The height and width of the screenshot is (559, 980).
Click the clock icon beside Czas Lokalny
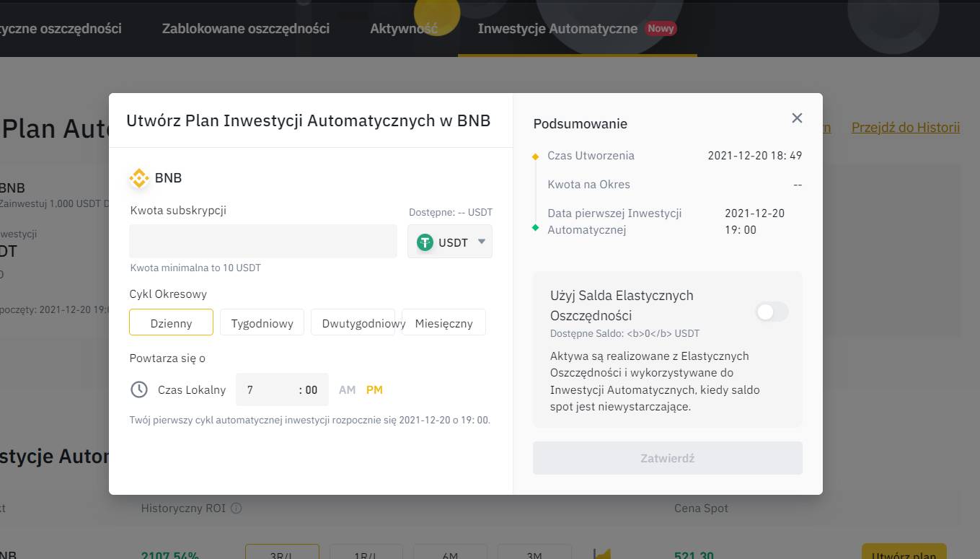pos(138,389)
